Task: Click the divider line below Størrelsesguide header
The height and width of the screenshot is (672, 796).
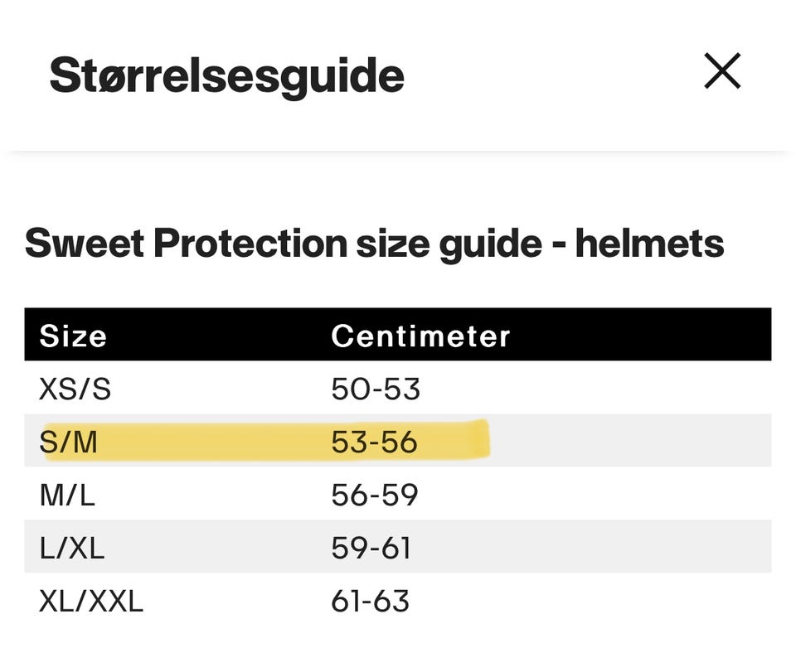Action: (x=398, y=152)
